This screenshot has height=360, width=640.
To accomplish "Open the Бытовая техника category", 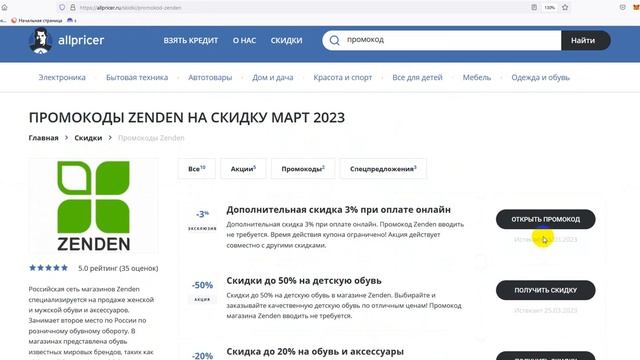I will click(137, 77).
